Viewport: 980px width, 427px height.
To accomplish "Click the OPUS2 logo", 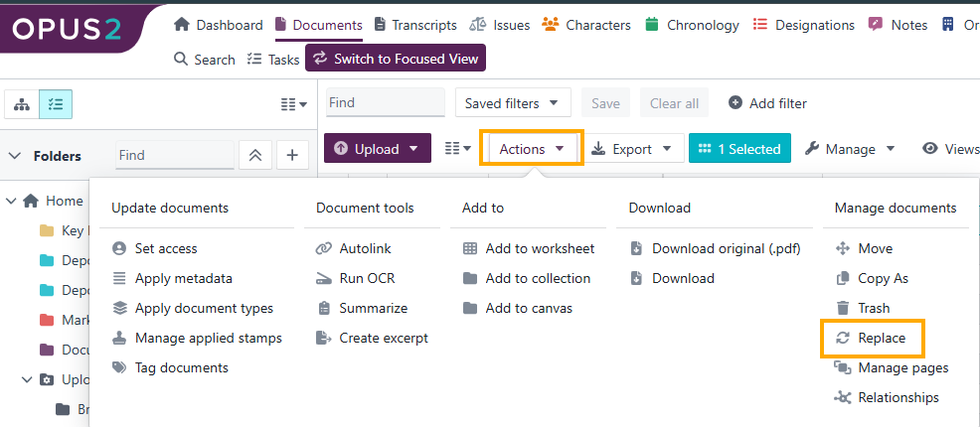I will 69,28.
